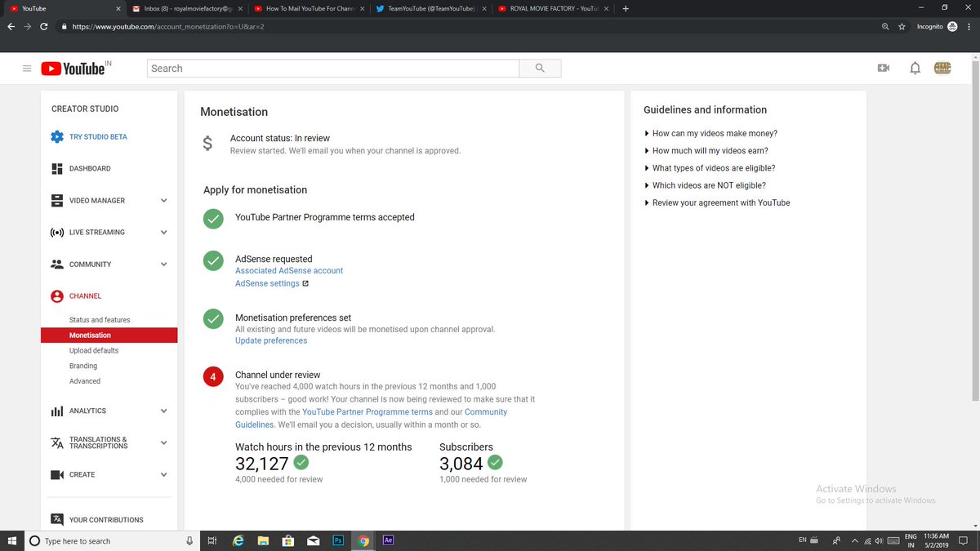Image resolution: width=980 pixels, height=551 pixels.
Task: Expand 'What types of videos are eligible?'
Action: pos(710,168)
